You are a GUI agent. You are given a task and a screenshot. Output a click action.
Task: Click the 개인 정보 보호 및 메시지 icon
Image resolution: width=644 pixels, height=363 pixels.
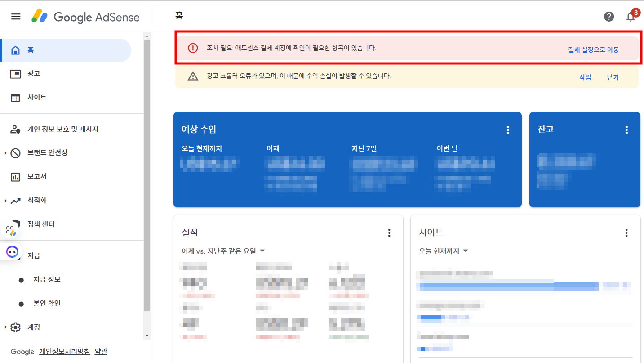(16, 129)
